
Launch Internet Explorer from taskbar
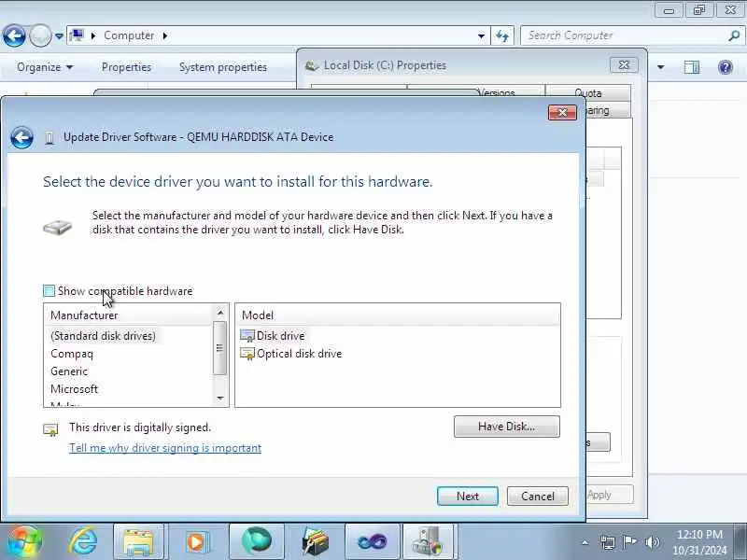(x=84, y=542)
